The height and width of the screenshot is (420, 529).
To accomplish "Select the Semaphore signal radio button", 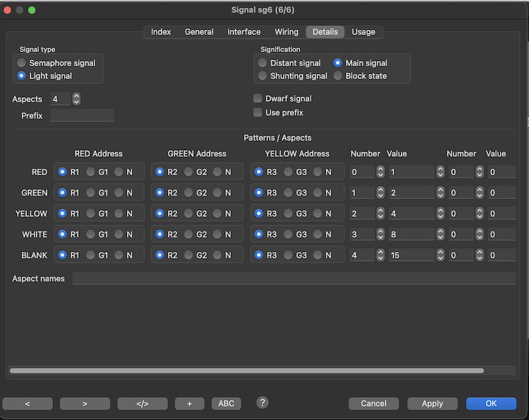I will click(22, 63).
